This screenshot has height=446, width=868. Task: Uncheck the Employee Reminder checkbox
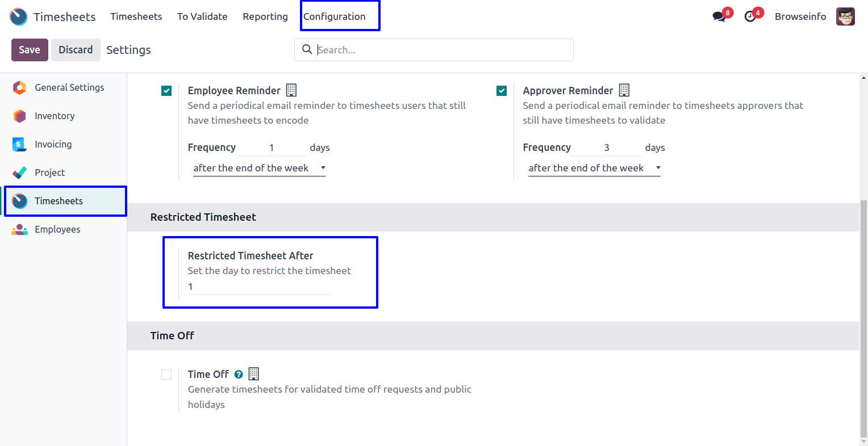click(166, 91)
